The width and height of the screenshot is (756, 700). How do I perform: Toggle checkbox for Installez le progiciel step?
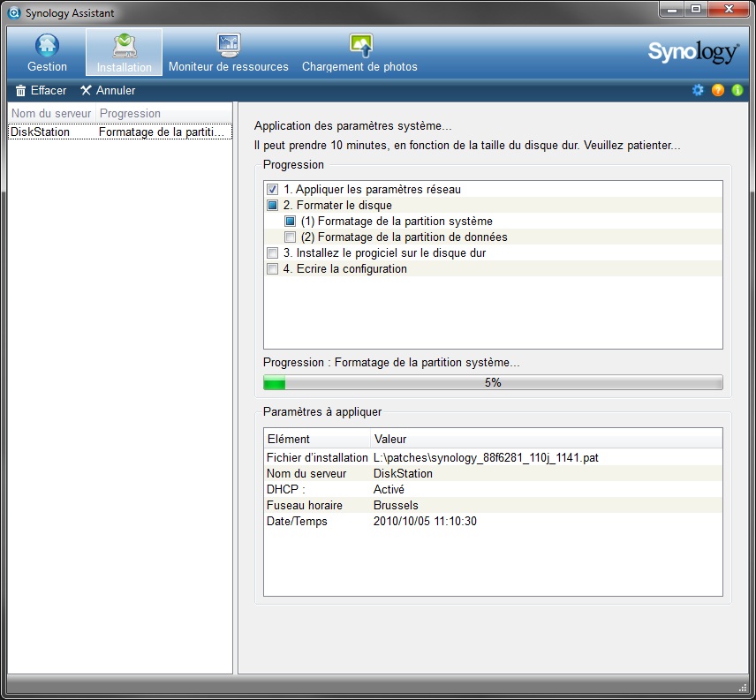pos(272,253)
